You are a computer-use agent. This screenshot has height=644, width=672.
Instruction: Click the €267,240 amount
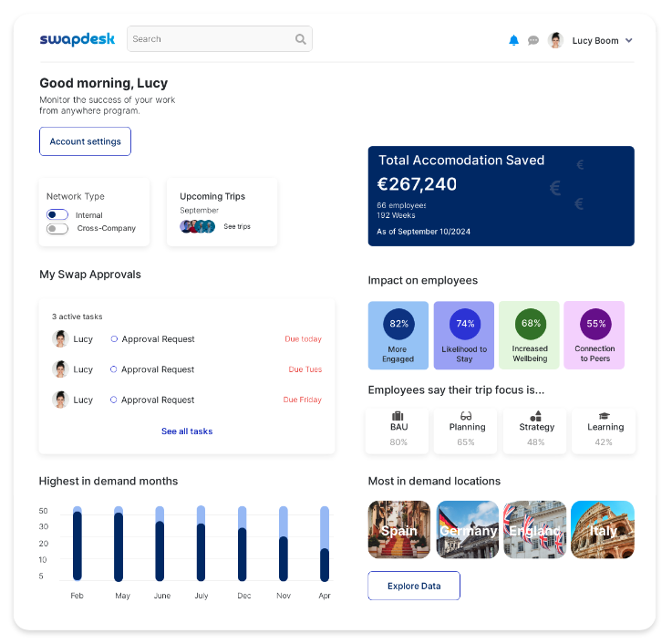(417, 184)
